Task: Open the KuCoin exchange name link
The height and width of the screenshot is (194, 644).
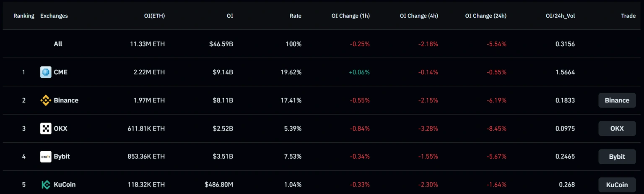Action: coord(65,185)
